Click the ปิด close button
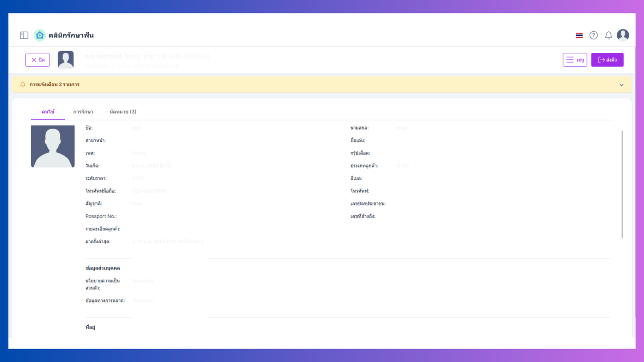The width and height of the screenshot is (644, 362). [38, 60]
